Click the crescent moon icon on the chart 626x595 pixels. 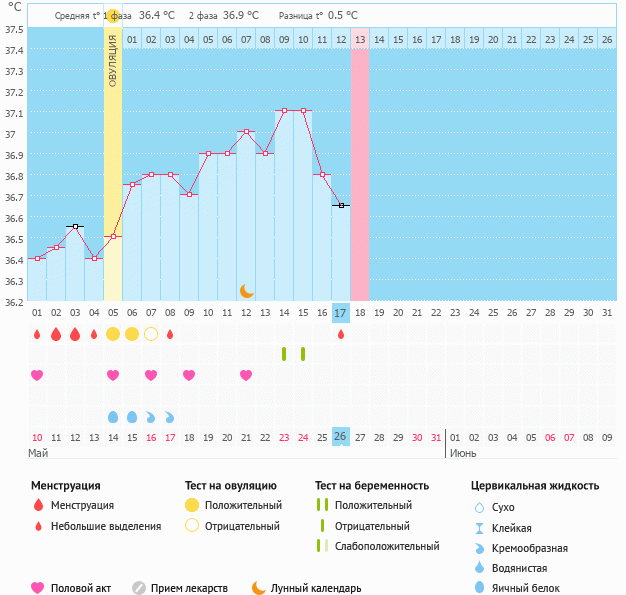click(246, 290)
